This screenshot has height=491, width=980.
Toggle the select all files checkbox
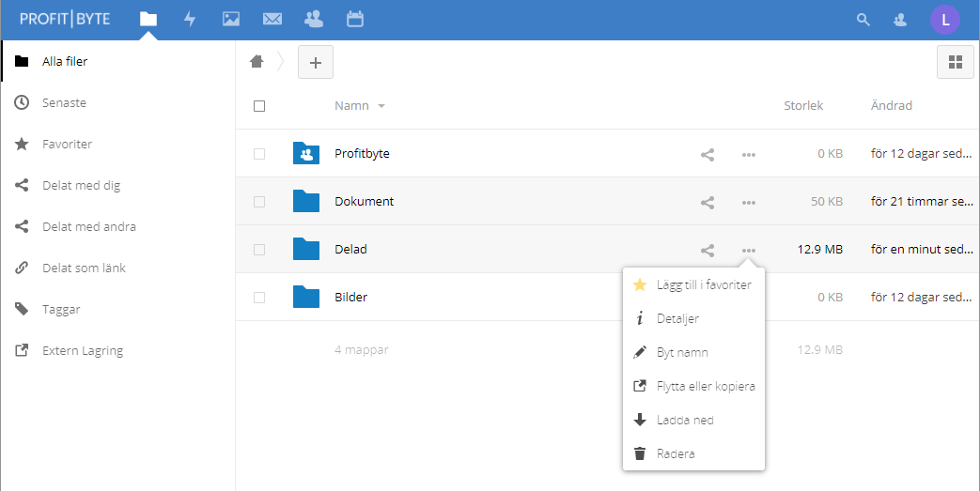click(x=259, y=106)
